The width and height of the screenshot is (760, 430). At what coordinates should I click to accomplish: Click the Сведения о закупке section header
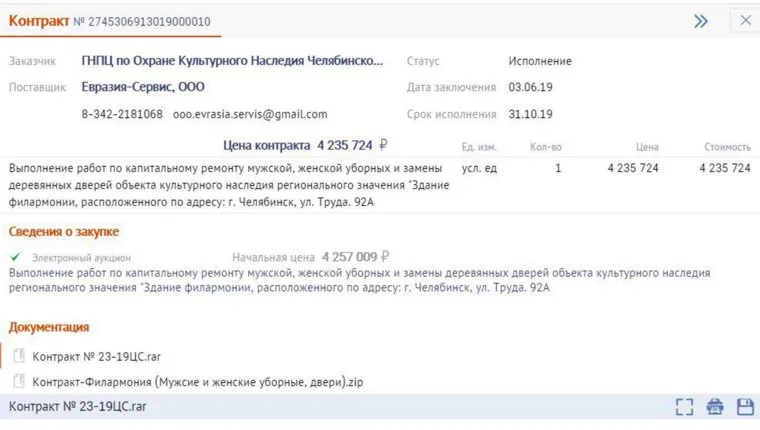click(x=64, y=233)
